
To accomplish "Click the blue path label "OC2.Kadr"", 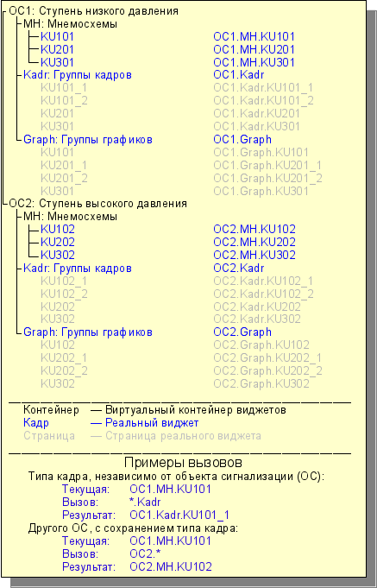I will pyautogui.click(x=239, y=269).
